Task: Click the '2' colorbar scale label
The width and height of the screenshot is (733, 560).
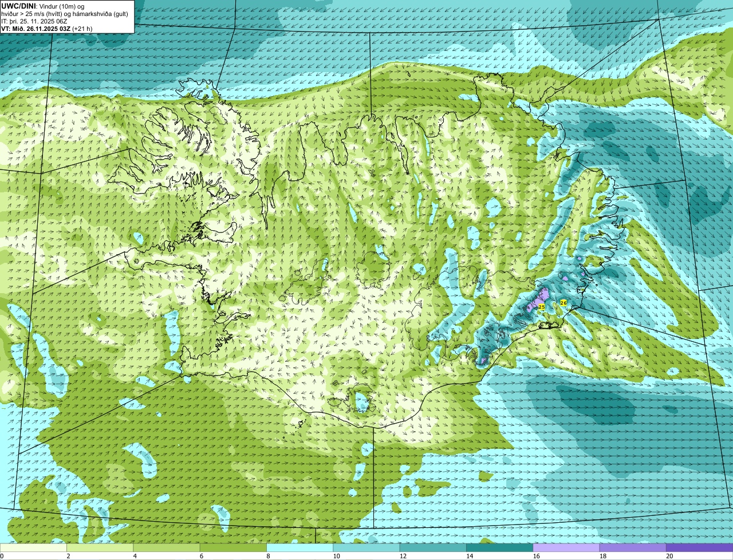Action: click(68, 556)
